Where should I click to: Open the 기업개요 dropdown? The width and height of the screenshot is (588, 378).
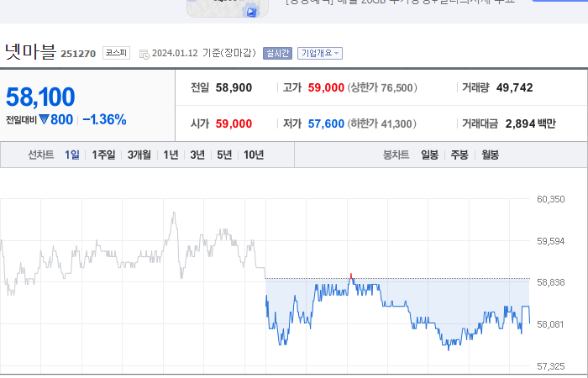[x=320, y=53]
